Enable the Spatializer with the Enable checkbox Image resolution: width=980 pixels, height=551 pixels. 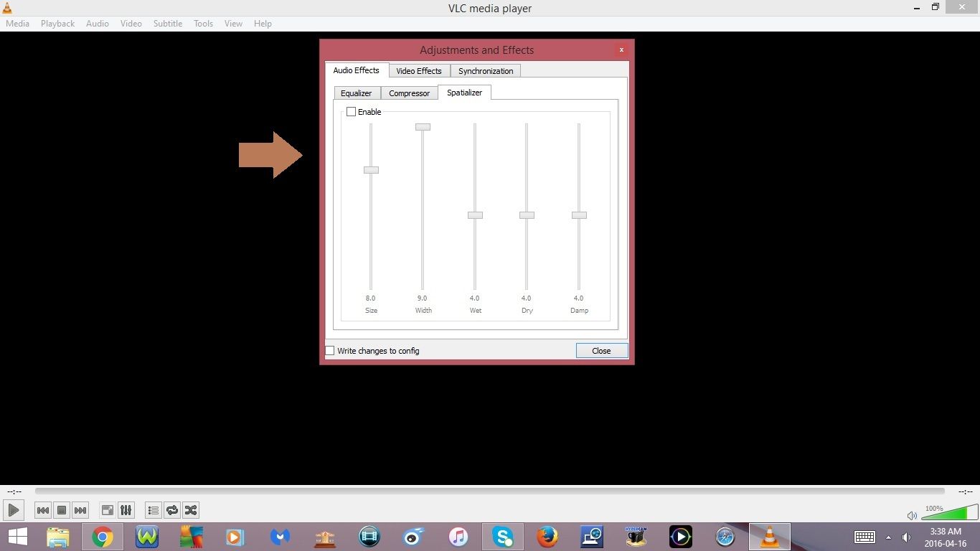[x=352, y=111]
